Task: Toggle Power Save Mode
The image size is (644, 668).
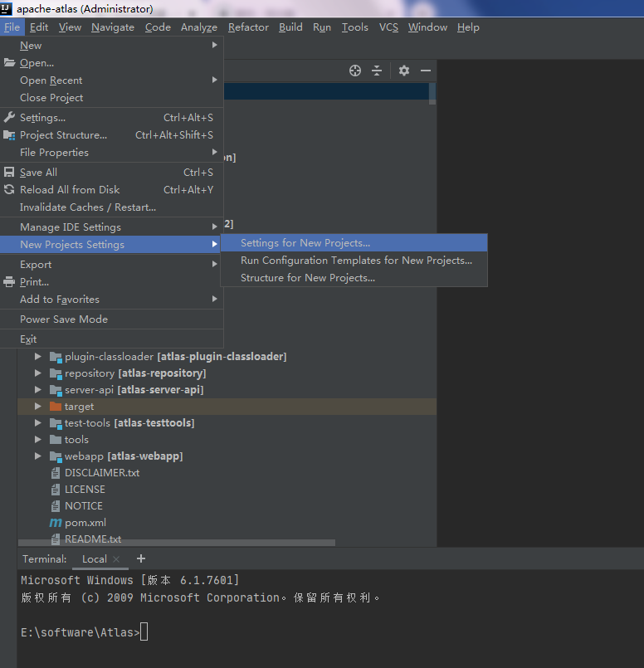Action: point(111,319)
